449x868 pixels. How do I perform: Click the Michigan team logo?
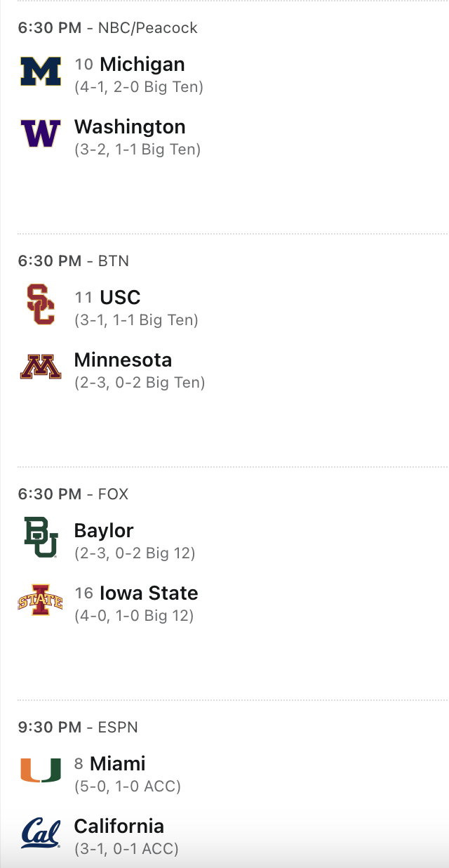click(41, 72)
